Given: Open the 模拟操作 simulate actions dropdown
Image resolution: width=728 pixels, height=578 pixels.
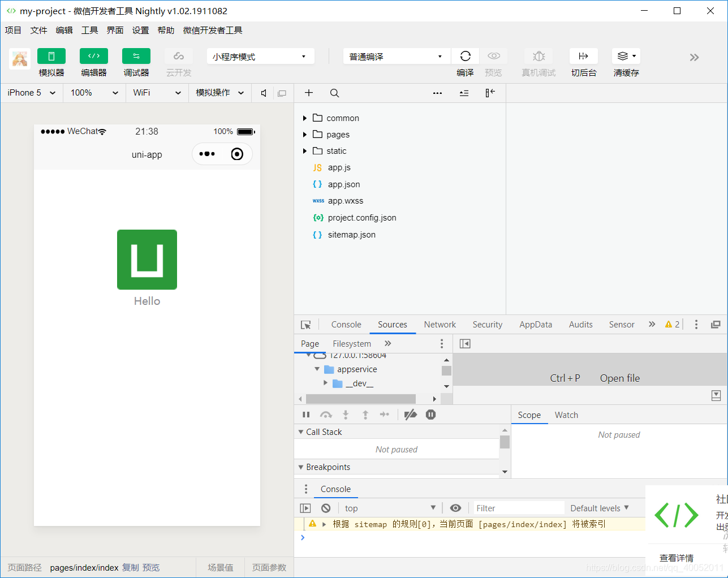Looking at the screenshot, I should tap(220, 93).
